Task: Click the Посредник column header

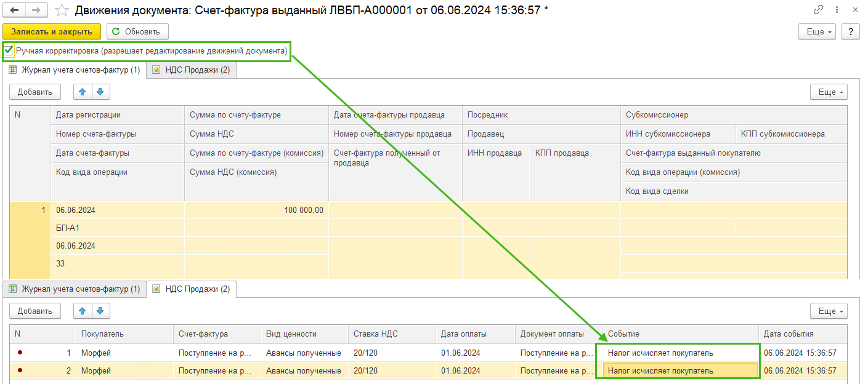Action: click(x=541, y=114)
